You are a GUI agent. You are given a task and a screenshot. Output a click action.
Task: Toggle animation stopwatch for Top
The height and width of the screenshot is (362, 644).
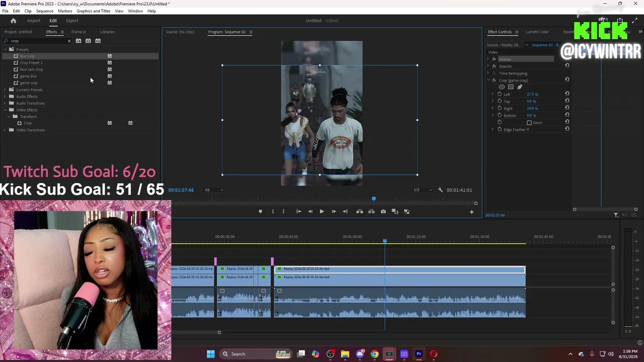tap(500, 101)
